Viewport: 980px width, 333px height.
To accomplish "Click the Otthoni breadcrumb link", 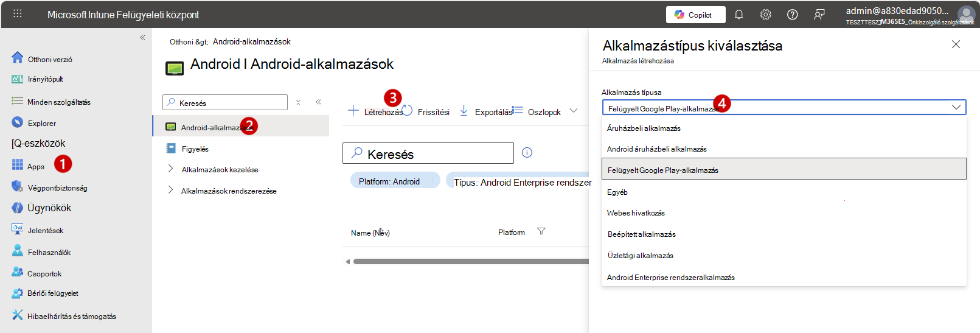I will 181,42.
